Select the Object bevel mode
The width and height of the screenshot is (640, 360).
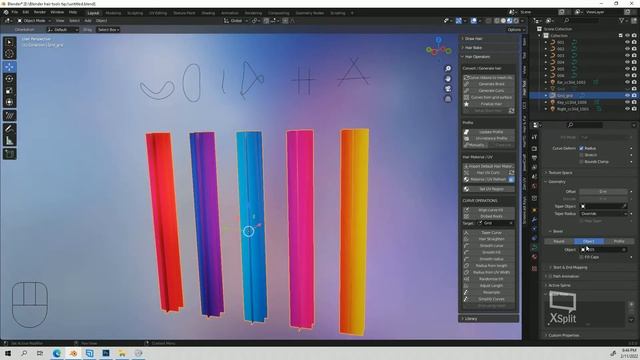(x=589, y=241)
